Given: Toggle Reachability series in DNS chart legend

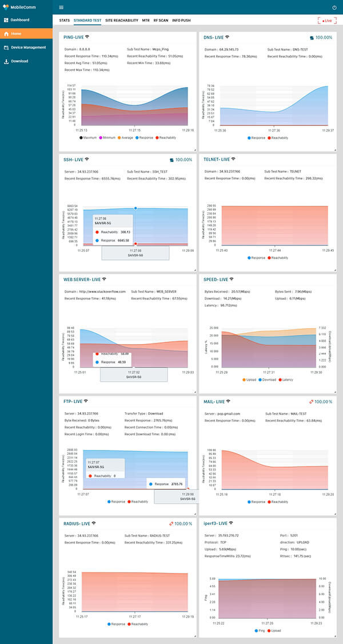Looking at the screenshot, I should pyautogui.click(x=268, y=138).
